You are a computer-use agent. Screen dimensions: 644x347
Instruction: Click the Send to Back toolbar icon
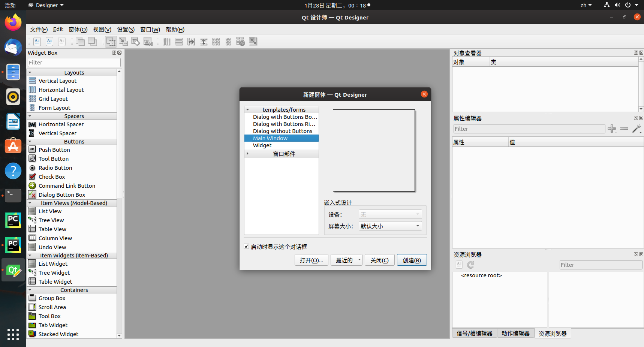(x=93, y=42)
